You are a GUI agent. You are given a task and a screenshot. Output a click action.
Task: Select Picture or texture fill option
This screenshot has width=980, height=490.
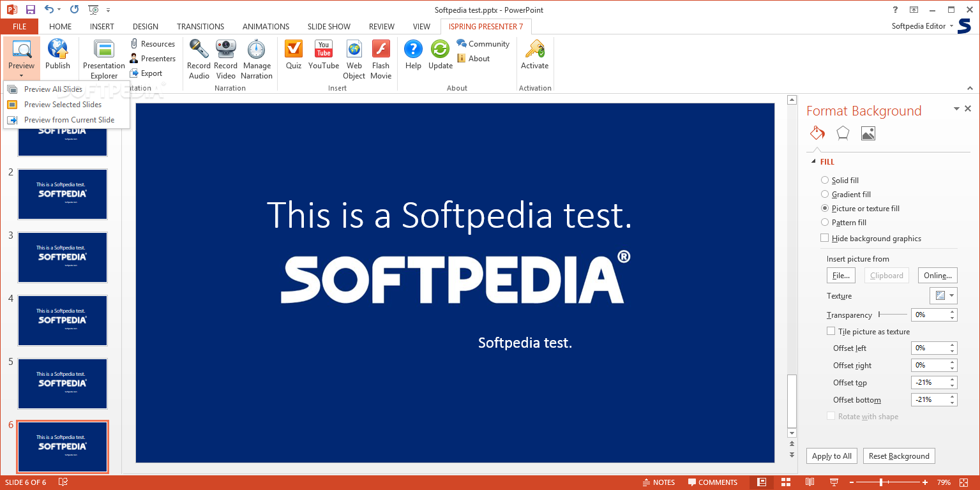point(860,209)
